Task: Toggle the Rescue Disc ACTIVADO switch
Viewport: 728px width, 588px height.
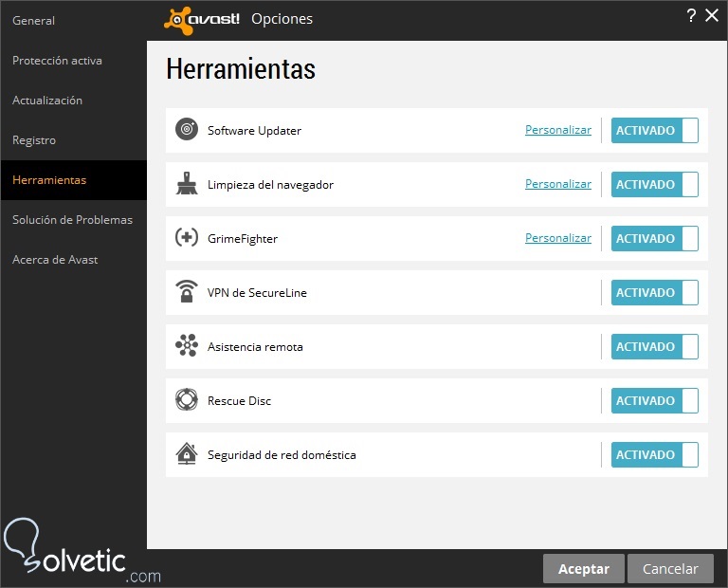Action: tap(655, 400)
